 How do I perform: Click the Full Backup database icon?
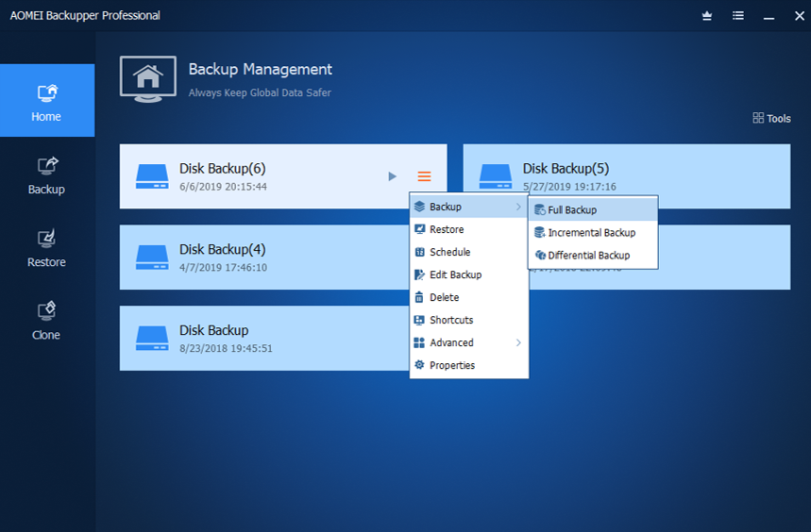point(540,209)
